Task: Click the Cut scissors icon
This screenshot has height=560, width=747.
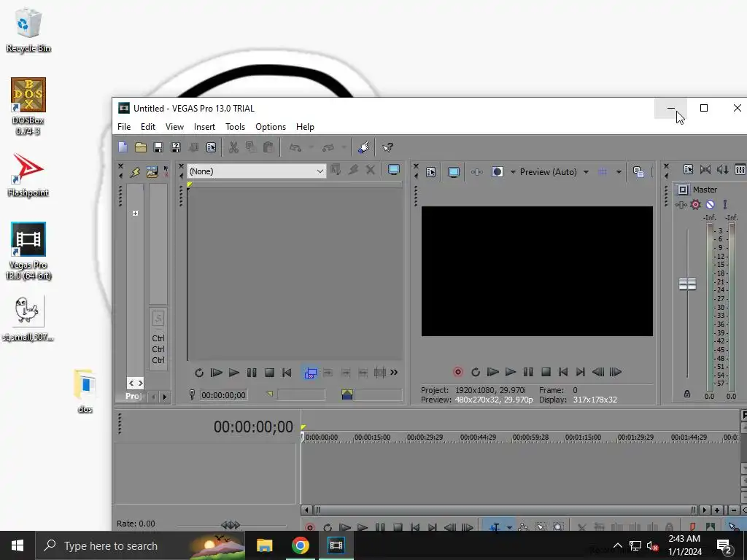Action: coord(233,147)
